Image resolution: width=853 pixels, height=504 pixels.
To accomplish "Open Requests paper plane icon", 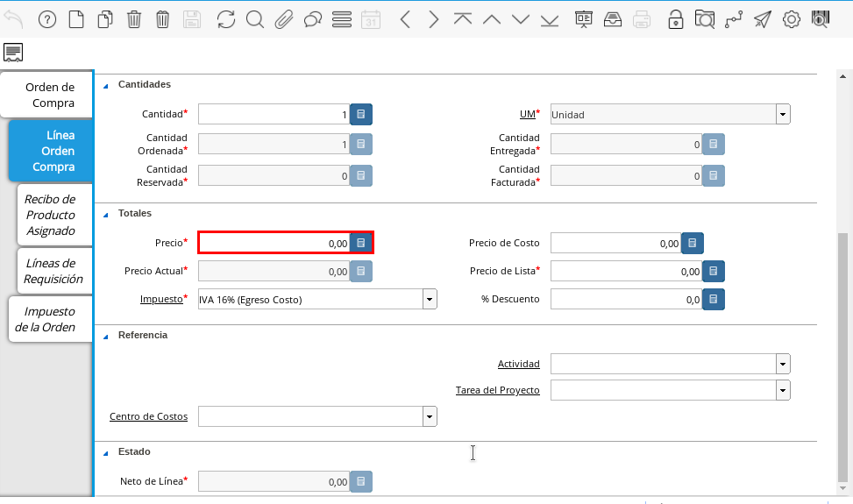I will click(763, 20).
